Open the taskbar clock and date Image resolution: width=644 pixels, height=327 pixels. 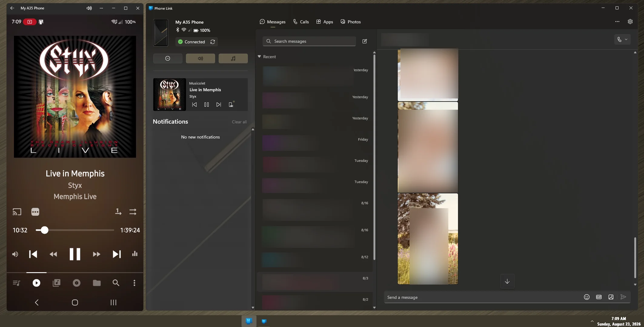pyautogui.click(x=619, y=321)
